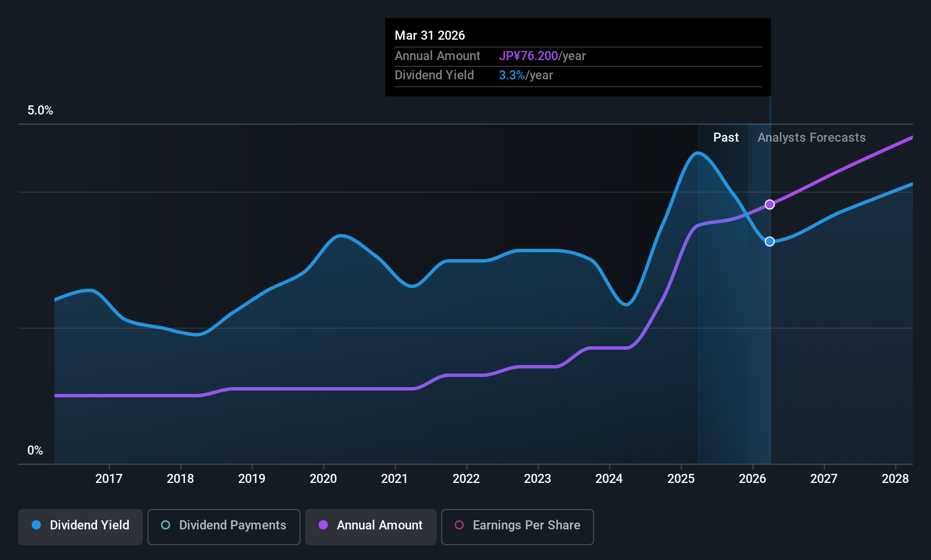Viewport: 931px width, 560px height.
Task: Click the 2024 x-axis year label
Action: pyautogui.click(x=609, y=479)
